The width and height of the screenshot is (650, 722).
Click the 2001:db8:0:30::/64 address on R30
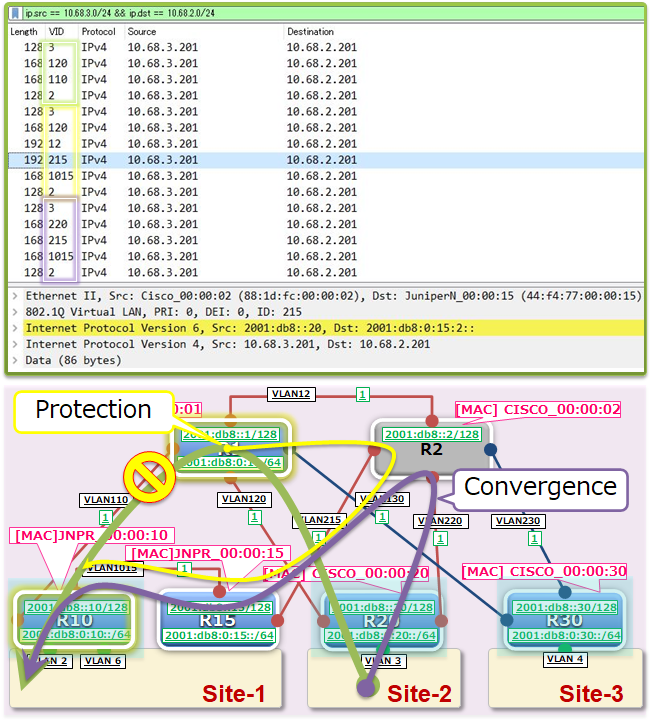click(x=566, y=635)
